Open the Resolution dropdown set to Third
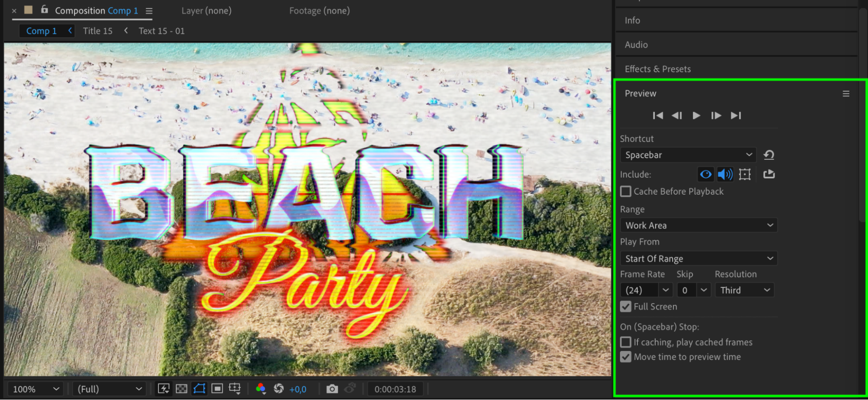 tap(745, 290)
